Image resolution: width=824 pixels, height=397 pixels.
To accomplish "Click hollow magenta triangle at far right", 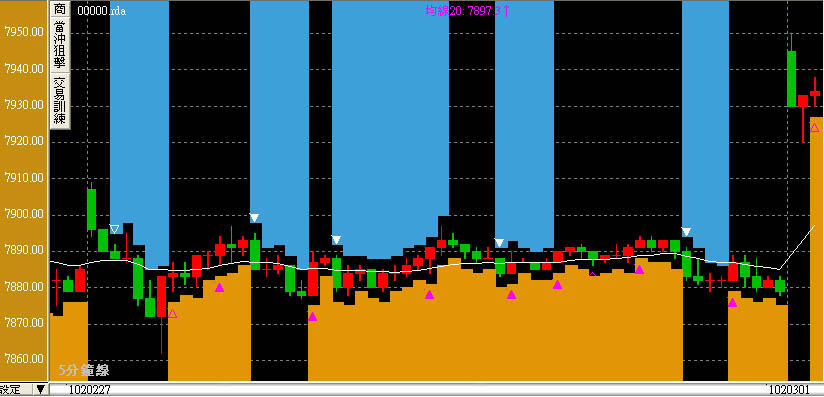I will pos(815,127).
